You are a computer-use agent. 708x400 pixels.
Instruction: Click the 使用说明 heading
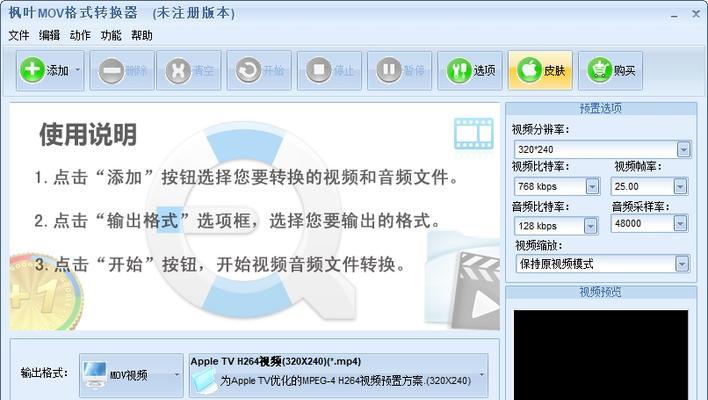(x=88, y=135)
